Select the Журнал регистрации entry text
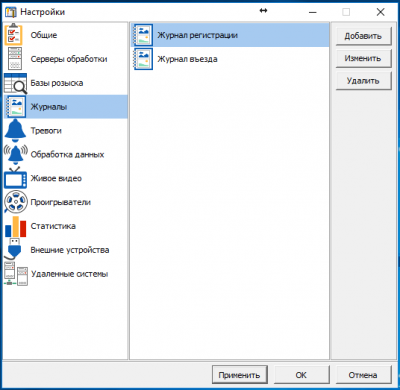This screenshot has height=390, width=400. click(197, 35)
